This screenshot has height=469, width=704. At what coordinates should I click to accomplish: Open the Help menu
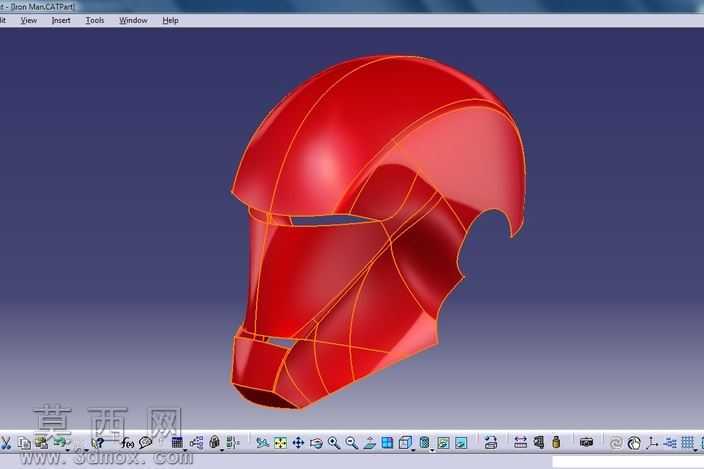tap(170, 21)
